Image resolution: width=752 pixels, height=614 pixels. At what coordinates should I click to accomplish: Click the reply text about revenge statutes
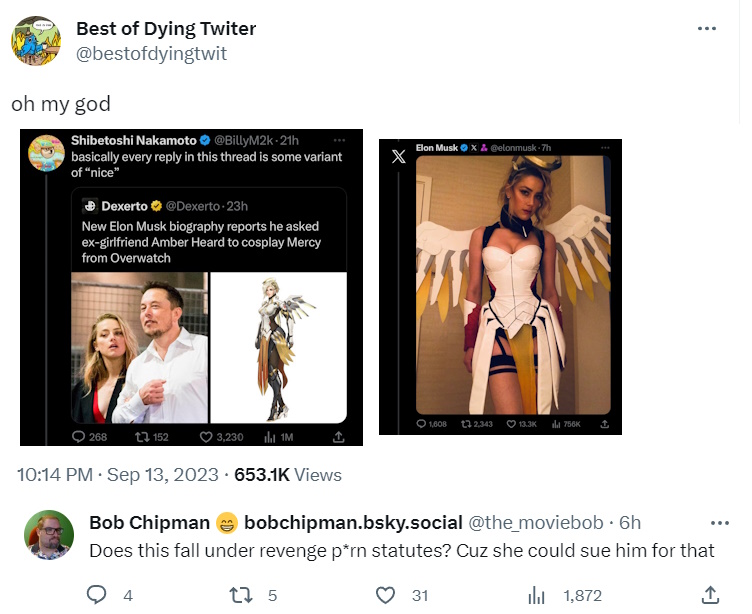point(401,550)
